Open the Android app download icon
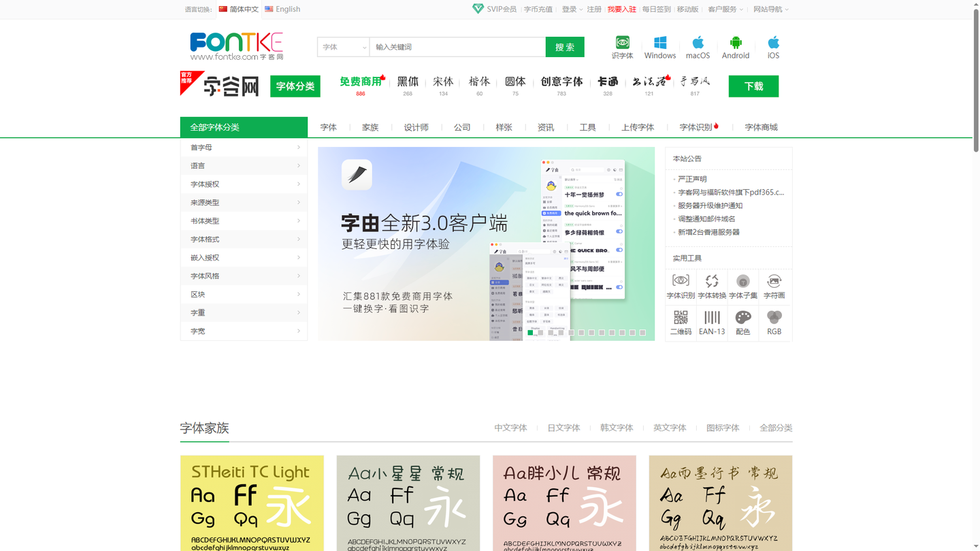980x551 pixels. [x=736, y=48]
